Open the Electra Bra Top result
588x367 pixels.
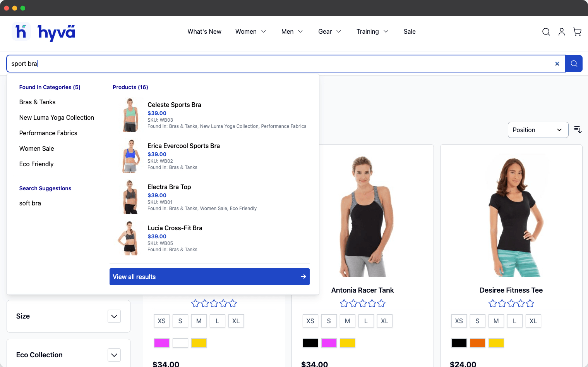[169, 187]
